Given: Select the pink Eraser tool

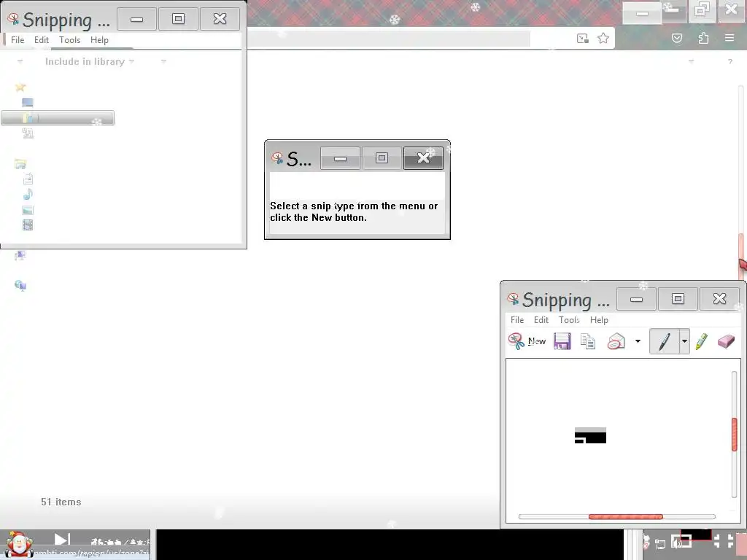Looking at the screenshot, I should (726, 341).
